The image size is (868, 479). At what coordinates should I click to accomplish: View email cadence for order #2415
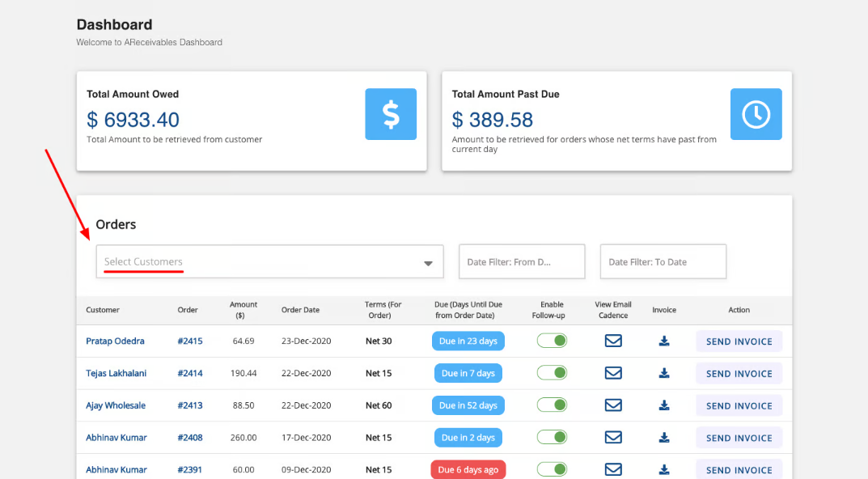(x=613, y=341)
